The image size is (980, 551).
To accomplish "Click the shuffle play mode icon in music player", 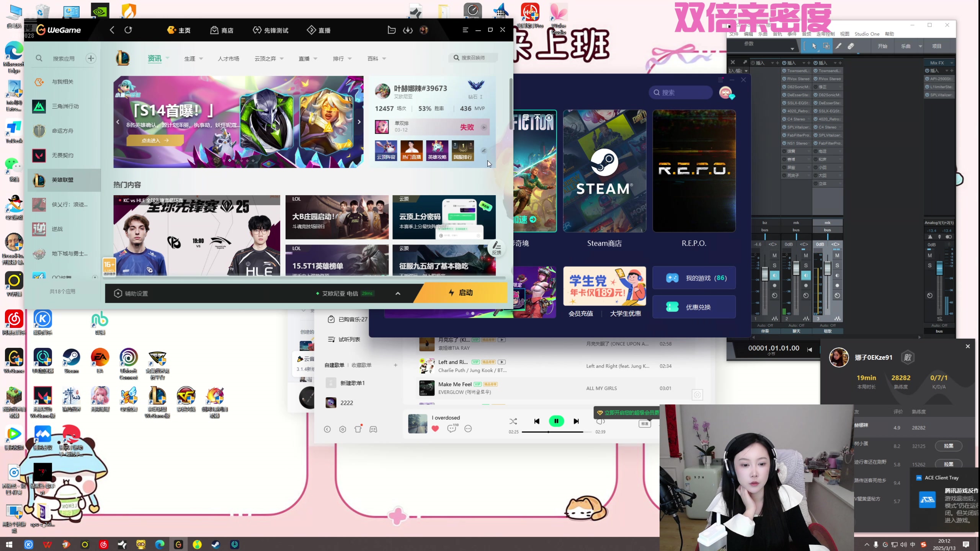I will point(513,421).
